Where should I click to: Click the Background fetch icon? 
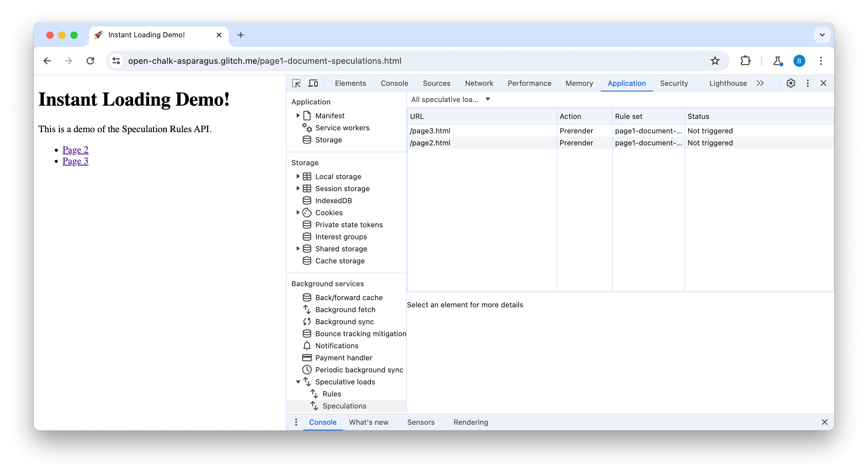pos(307,309)
